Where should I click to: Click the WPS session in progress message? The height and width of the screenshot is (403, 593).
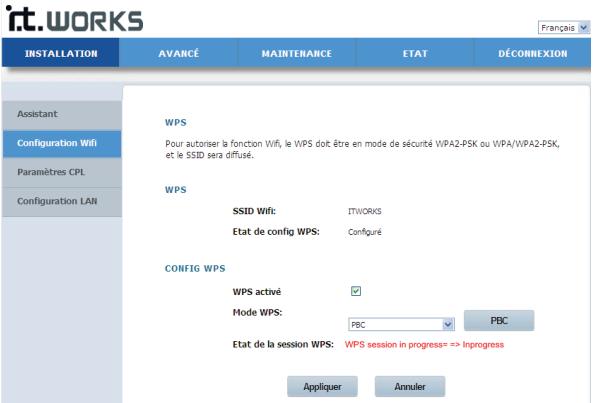424,345
